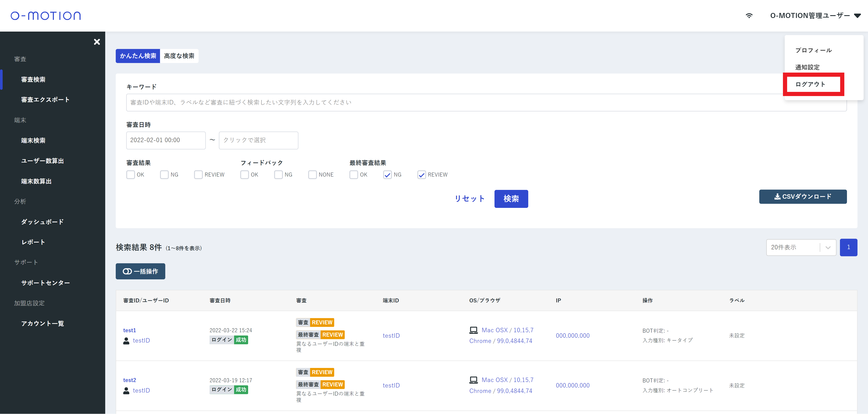
Task: Select ログアウト from the user menu
Action: (x=810, y=84)
